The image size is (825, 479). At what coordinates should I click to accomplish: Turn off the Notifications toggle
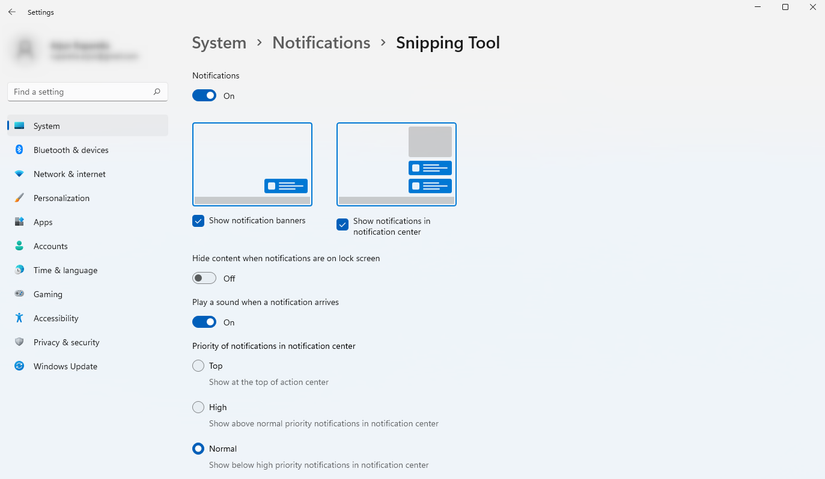click(204, 96)
